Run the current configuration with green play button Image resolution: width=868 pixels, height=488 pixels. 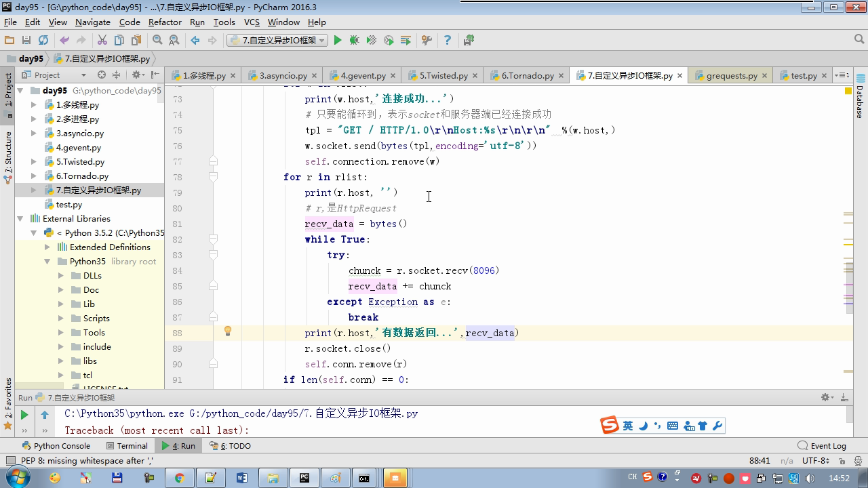(338, 41)
